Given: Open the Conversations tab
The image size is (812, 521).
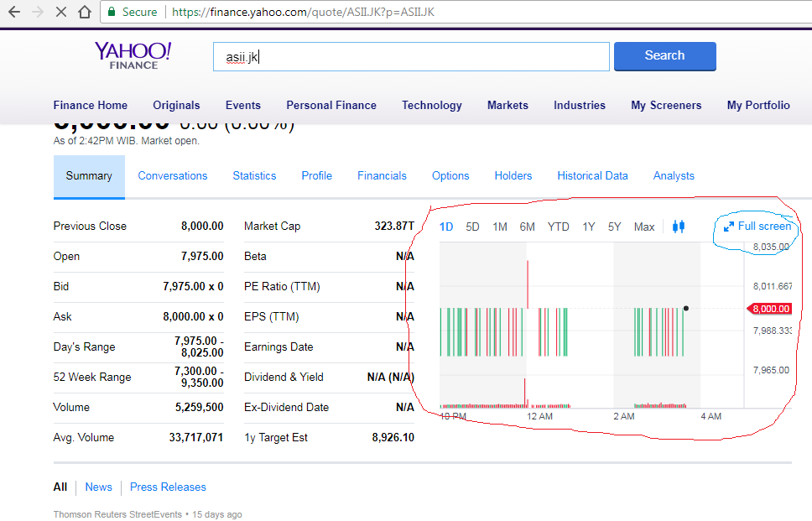Looking at the screenshot, I should 172,175.
